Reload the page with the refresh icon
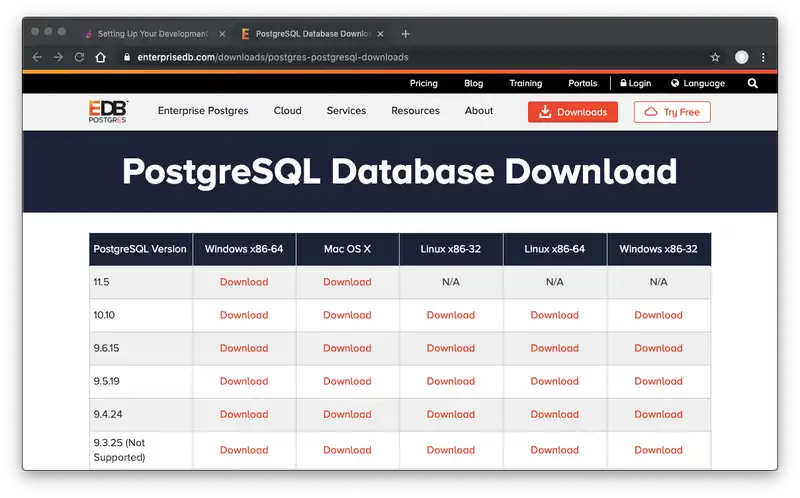The width and height of the screenshot is (800, 498). pos(79,57)
